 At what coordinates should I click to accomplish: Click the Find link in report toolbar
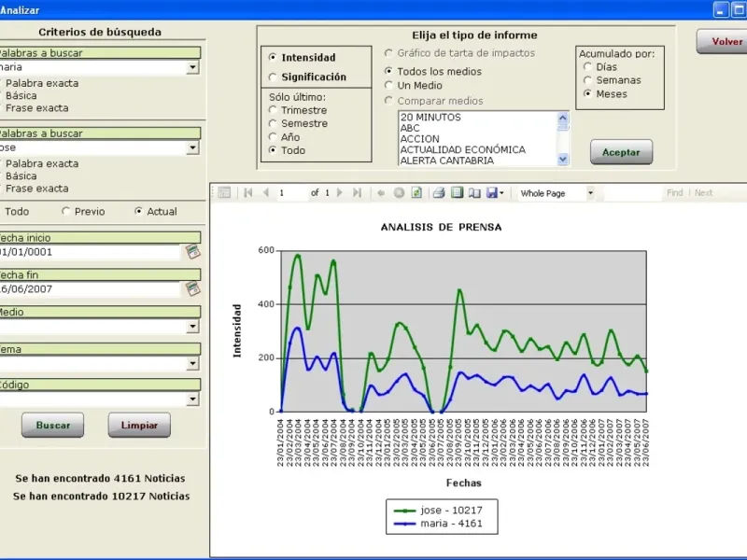[674, 193]
